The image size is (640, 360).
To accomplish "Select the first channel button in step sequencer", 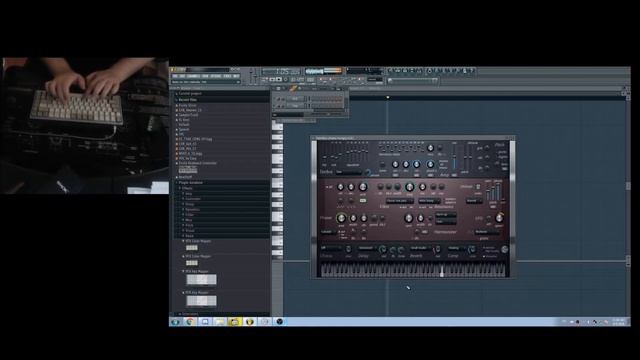I will [x=295, y=99].
